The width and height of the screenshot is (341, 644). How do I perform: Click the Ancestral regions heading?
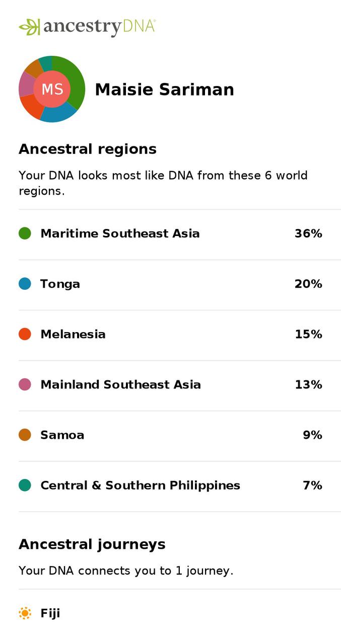[88, 149]
